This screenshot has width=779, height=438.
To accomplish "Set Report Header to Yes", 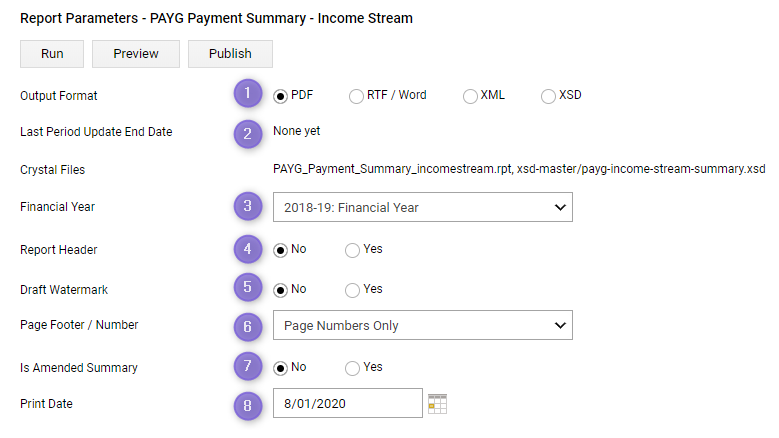I will pyautogui.click(x=352, y=250).
